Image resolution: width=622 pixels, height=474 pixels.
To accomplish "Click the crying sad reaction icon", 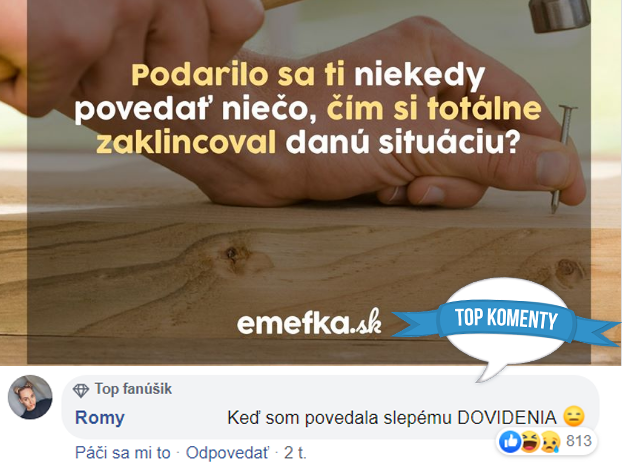I will point(551,441).
